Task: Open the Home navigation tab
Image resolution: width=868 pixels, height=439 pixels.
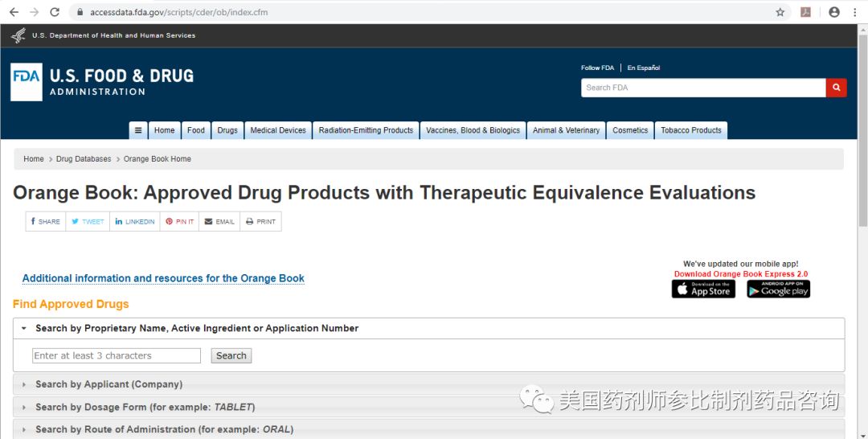Action: 165,130
